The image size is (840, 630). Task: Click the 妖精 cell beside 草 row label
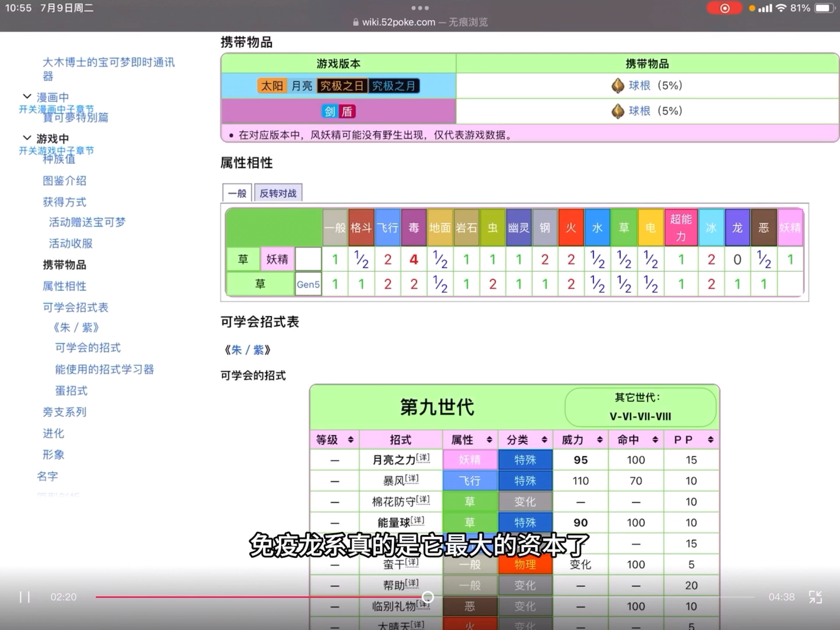pos(277,259)
